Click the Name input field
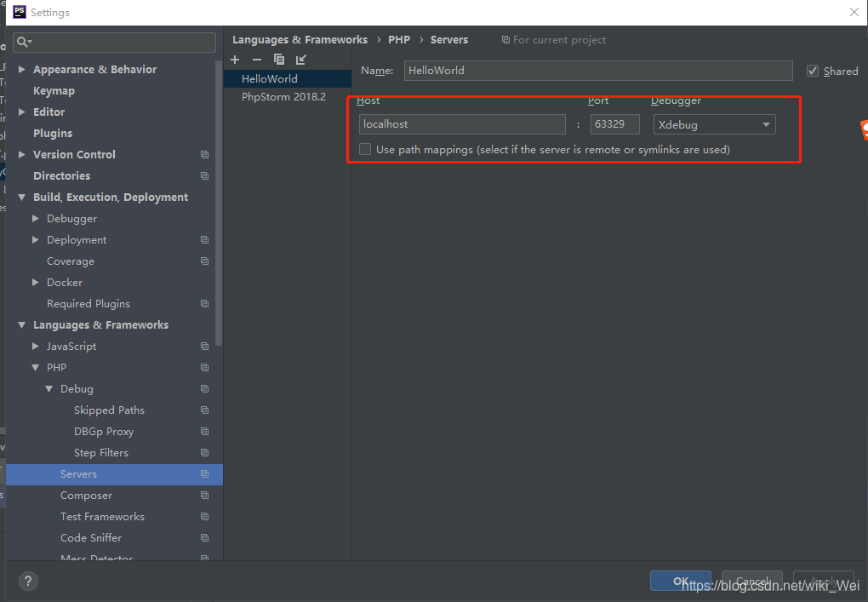Image resolution: width=868 pixels, height=602 pixels. [x=598, y=71]
